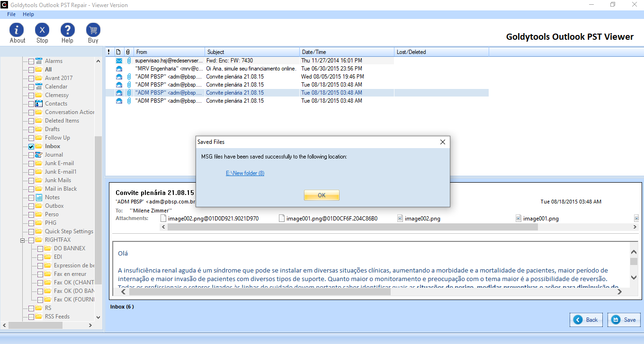Click the importance column header icon

(x=109, y=52)
